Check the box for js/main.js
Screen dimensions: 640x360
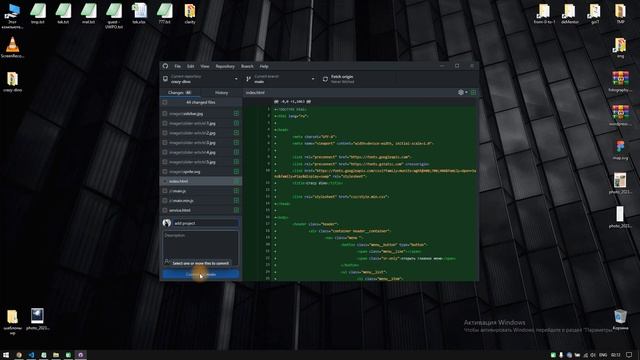click(x=165, y=191)
